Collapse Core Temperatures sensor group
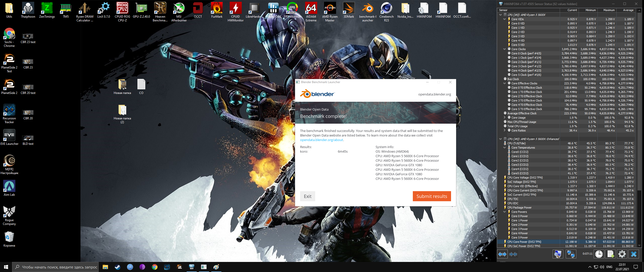This screenshot has height=272, width=644. click(x=504, y=148)
